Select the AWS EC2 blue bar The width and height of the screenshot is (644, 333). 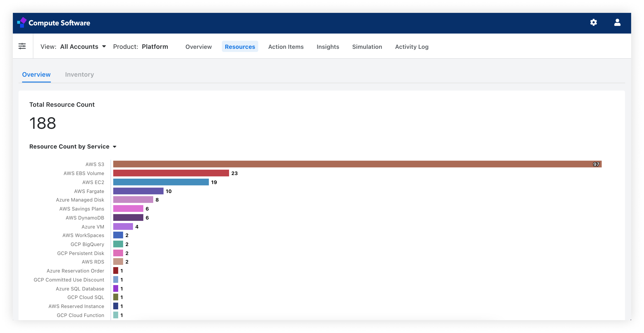(161, 182)
